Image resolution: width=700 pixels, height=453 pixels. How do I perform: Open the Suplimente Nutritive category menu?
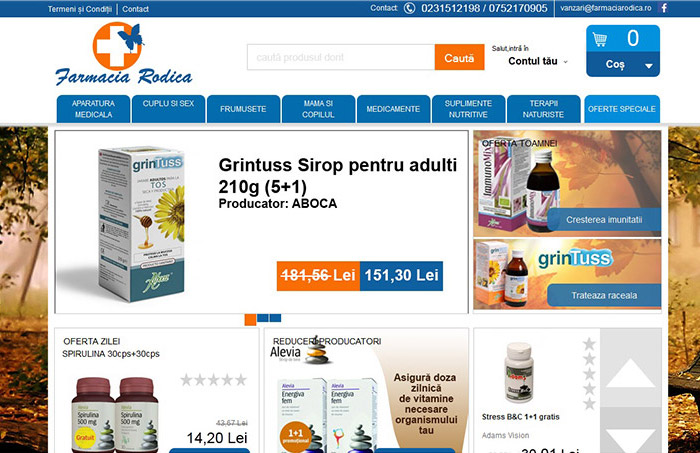(468, 109)
